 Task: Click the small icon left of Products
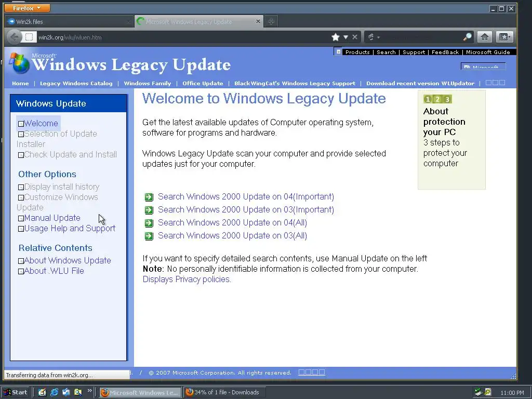[338, 52]
